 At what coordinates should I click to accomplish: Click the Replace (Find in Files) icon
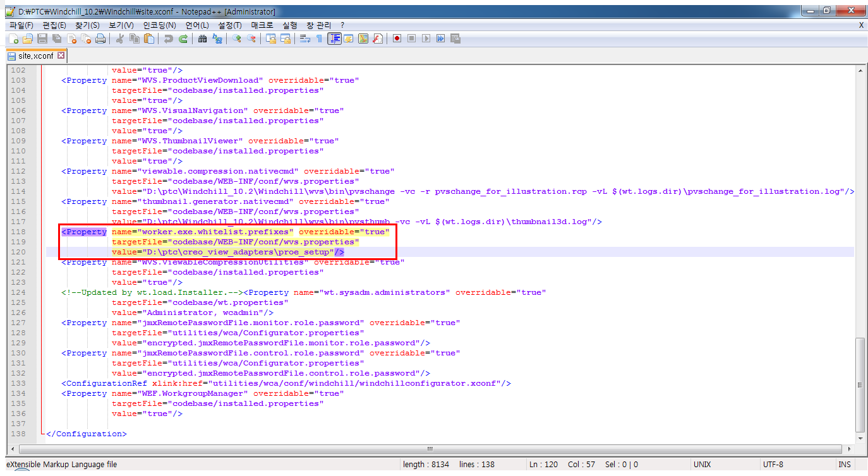[x=219, y=39]
